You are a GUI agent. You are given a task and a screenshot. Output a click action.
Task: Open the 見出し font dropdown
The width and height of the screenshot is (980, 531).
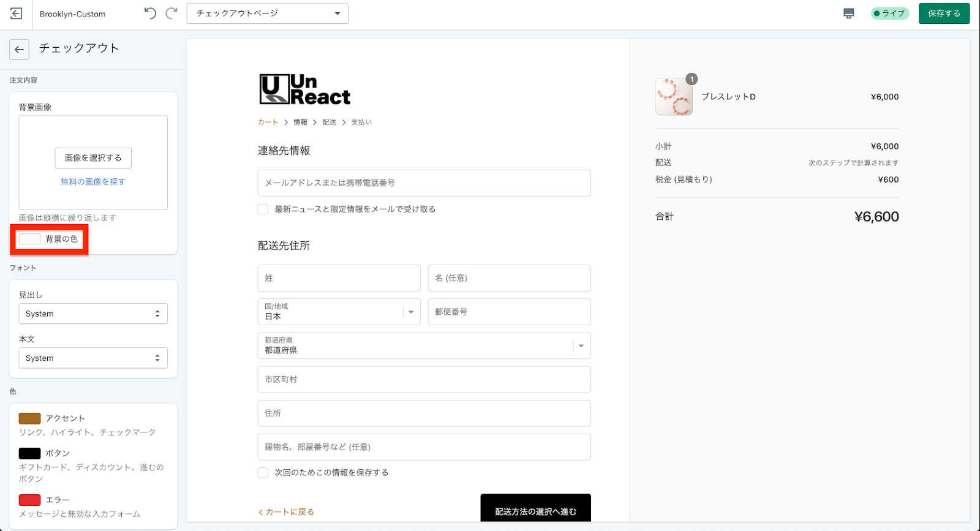click(x=93, y=314)
